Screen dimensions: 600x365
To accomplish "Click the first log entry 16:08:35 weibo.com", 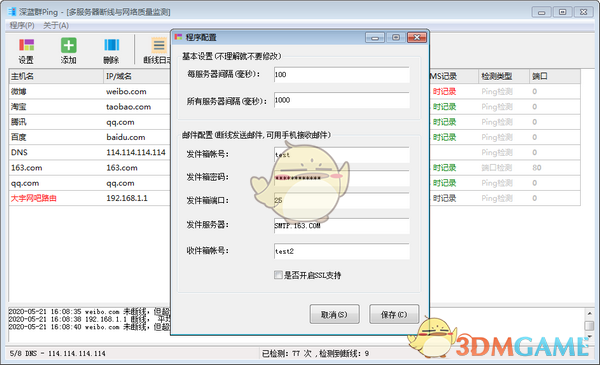I will pyautogui.click(x=90, y=311).
